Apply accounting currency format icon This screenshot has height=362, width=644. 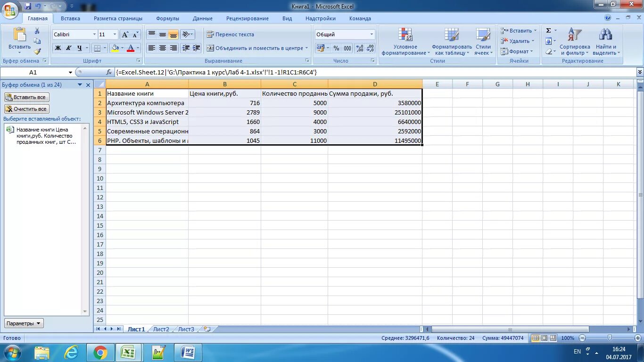coord(320,48)
